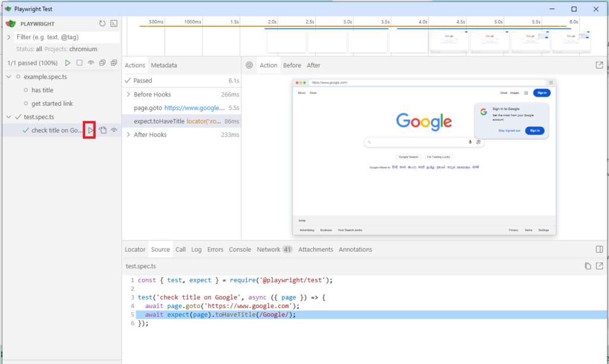The width and height of the screenshot is (609, 364).
Task: Open the Attachments tab
Action: [x=316, y=249]
